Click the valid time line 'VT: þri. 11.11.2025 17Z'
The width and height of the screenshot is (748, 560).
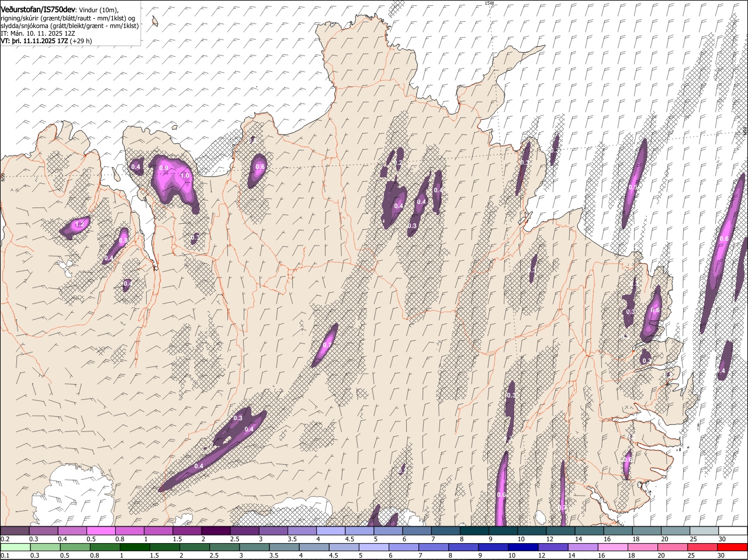tap(35, 41)
